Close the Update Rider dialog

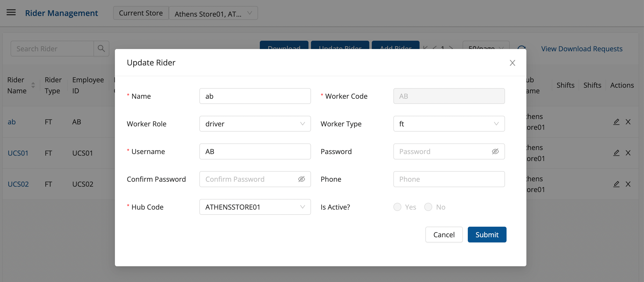(x=512, y=63)
